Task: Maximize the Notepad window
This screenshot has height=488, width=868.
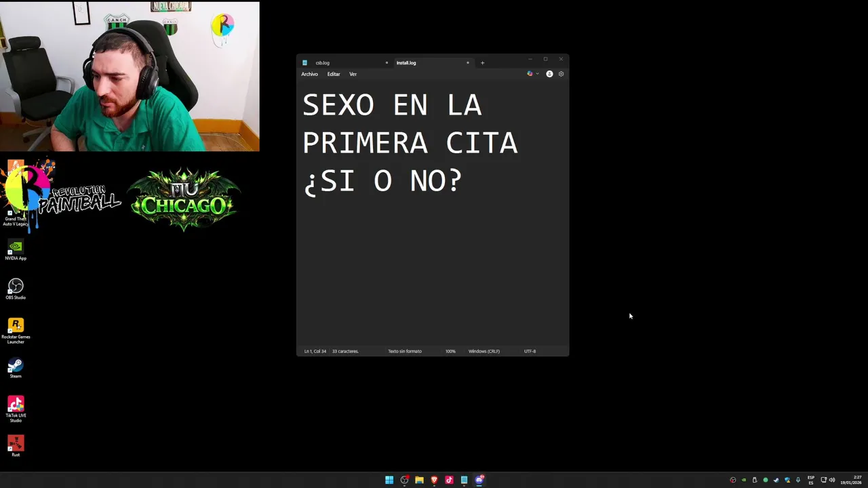Action: (545, 59)
